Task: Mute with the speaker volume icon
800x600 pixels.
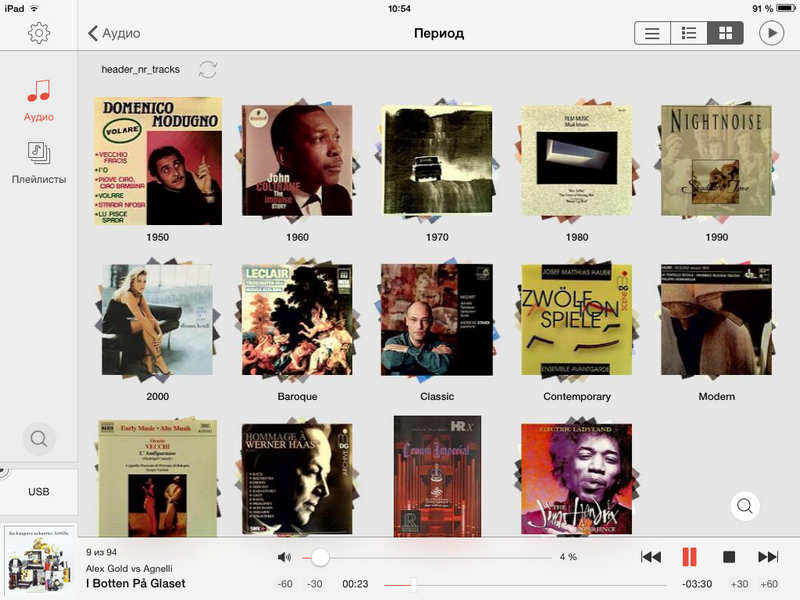Action: 284,557
